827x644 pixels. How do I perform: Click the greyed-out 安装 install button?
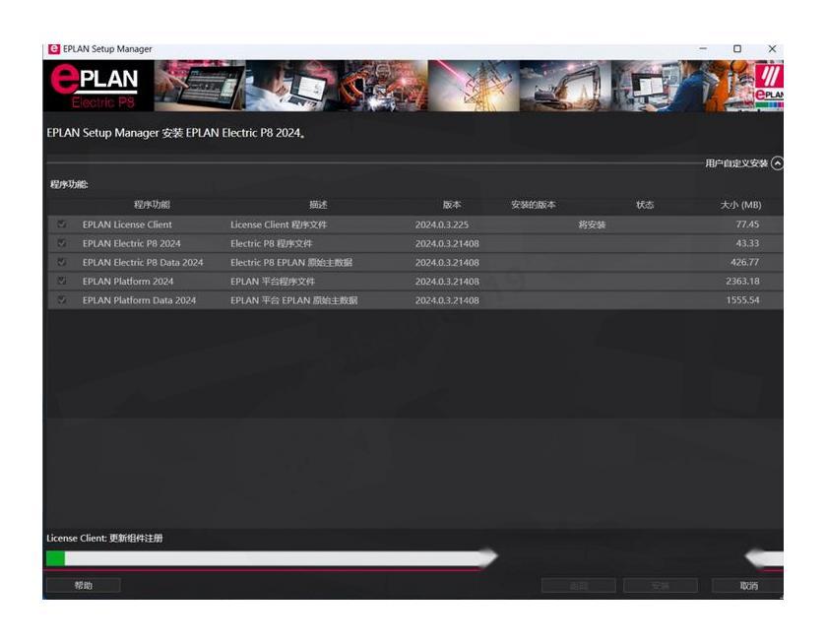(x=661, y=586)
